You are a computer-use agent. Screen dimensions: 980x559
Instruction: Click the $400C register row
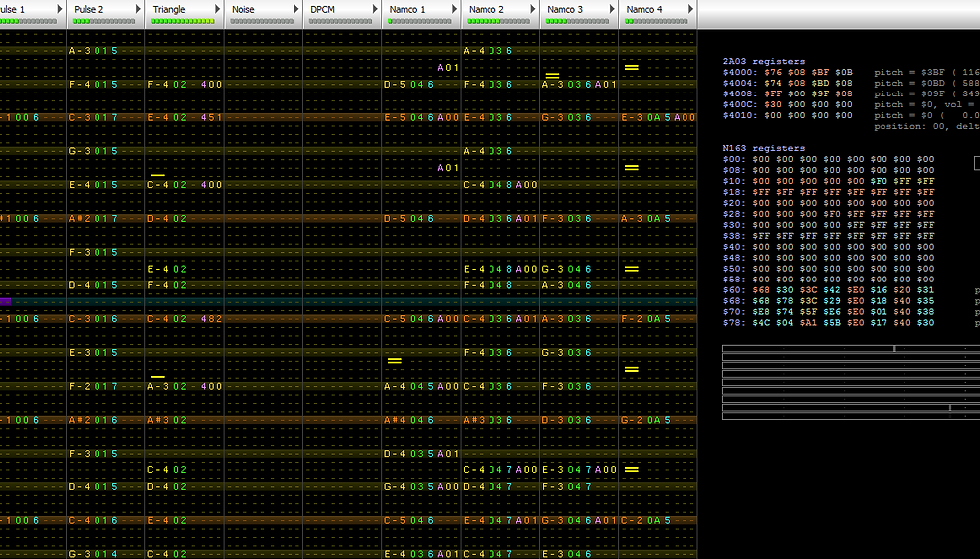[x=788, y=104]
